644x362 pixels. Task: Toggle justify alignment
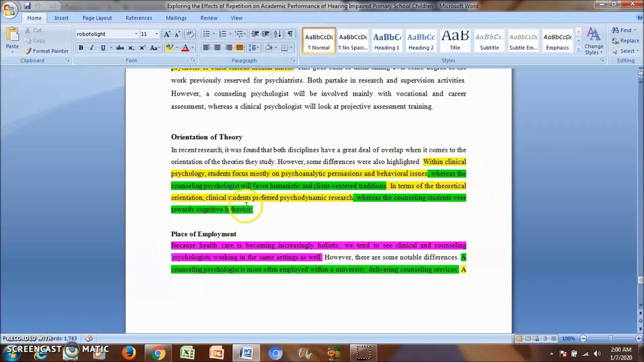[239, 48]
